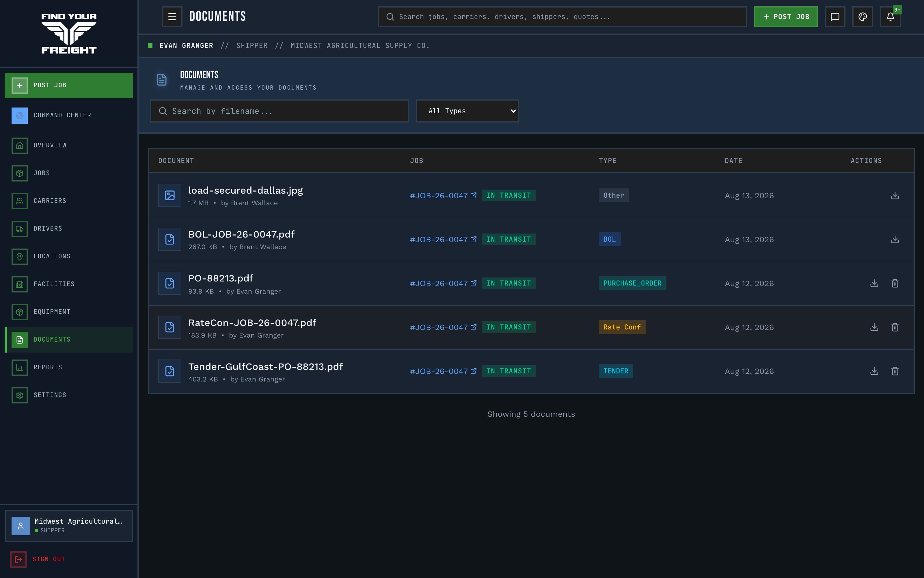Open Facilities in the sidebar

coord(69,284)
